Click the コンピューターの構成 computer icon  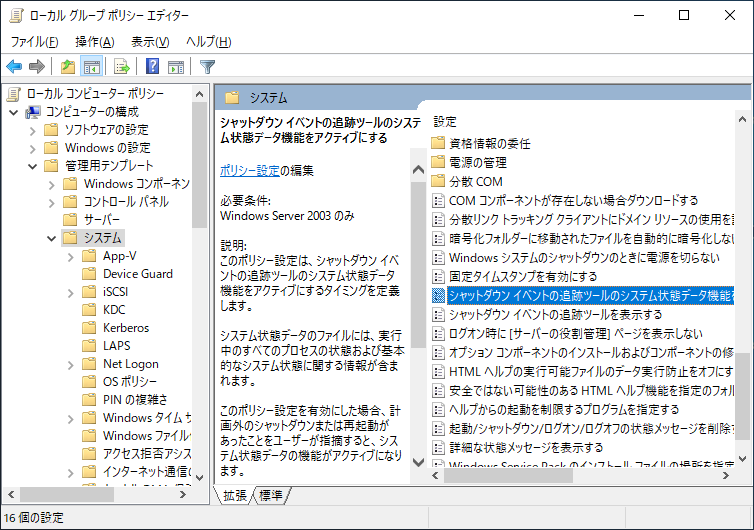(33, 112)
